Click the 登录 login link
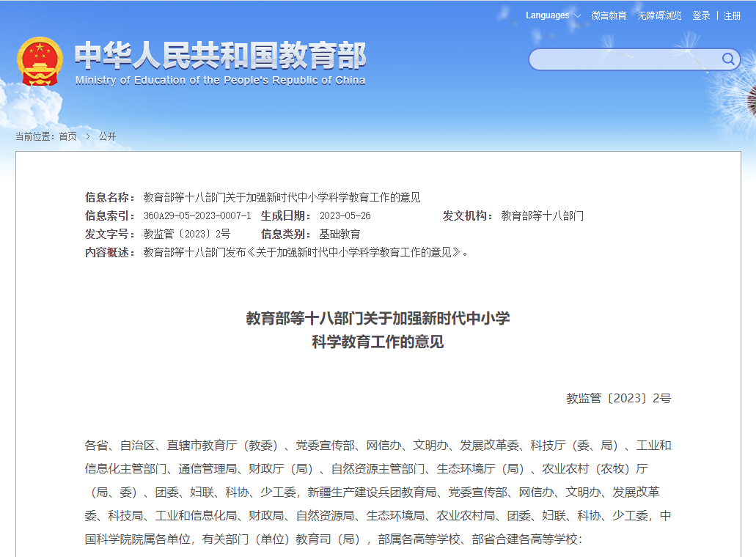Screen dimensions: 756x557 coord(701,15)
